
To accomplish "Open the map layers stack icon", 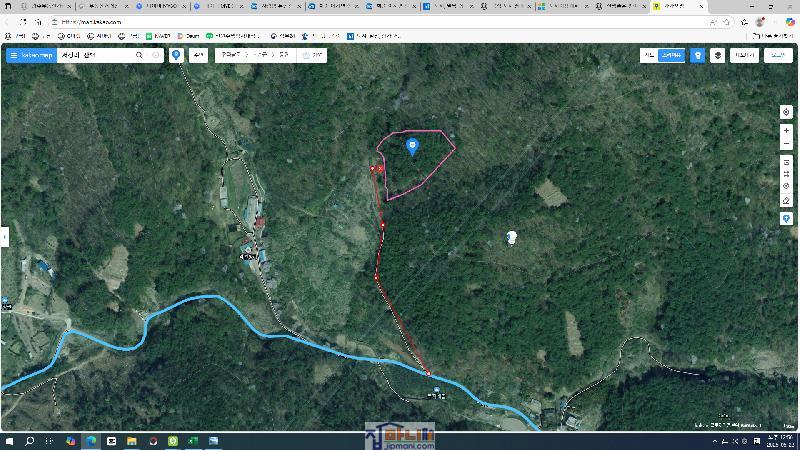I will (x=718, y=55).
